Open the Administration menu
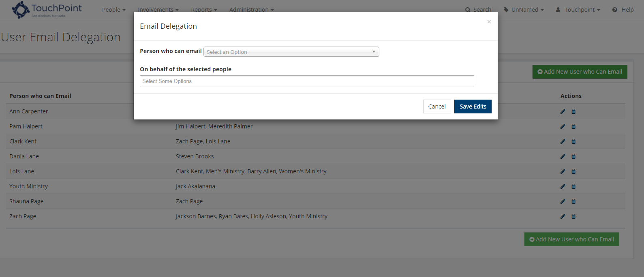 coord(252,10)
